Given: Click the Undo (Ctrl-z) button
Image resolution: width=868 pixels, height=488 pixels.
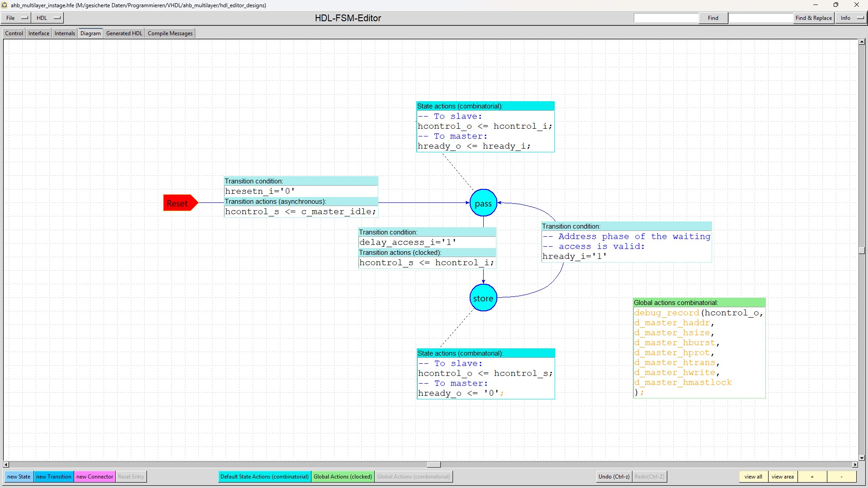Looking at the screenshot, I should coord(613,477).
